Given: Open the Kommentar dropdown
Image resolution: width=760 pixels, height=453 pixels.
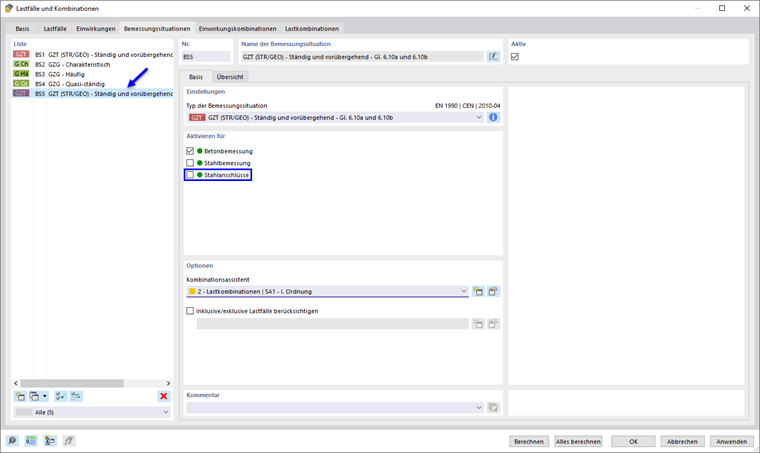Looking at the screenshot, I should (479, 407).
